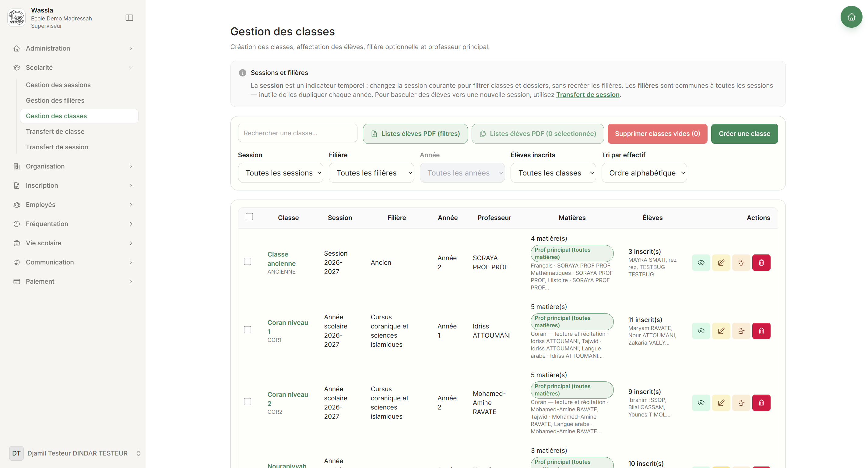Click the info icon beside Sessions et filières

pos(243,73)
